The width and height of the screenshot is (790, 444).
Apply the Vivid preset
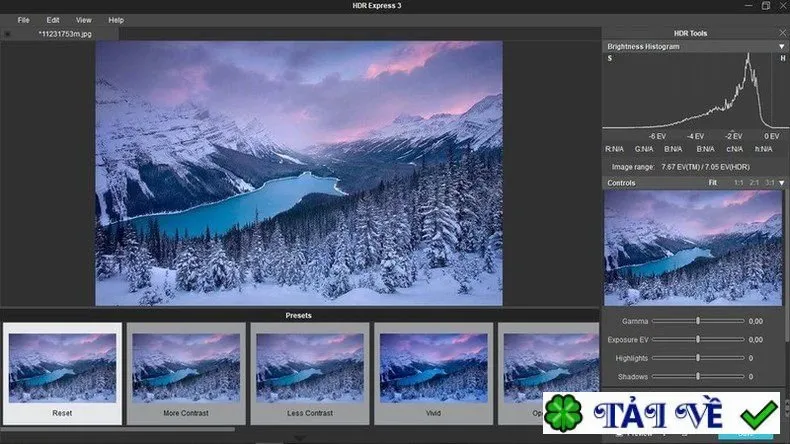433,374
